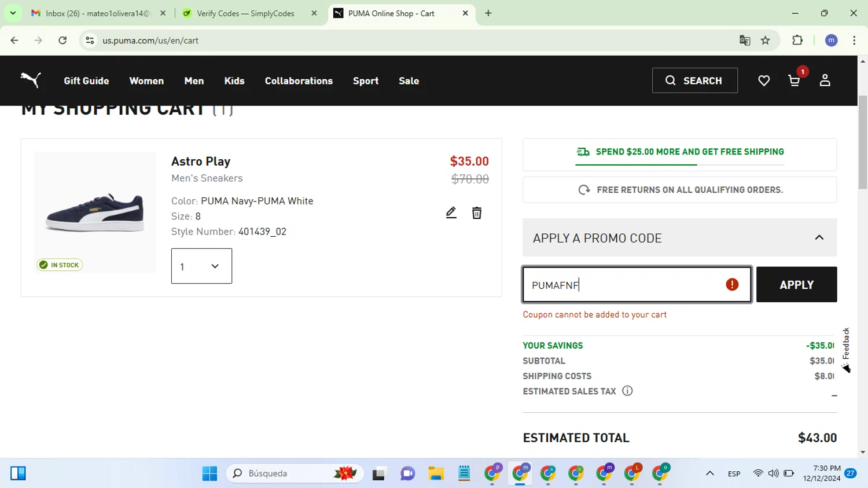Image resolution: width=868 pixels, height=488 pixels.
Task: Click the browser address bar URL
Action: (x=150, y=41)
